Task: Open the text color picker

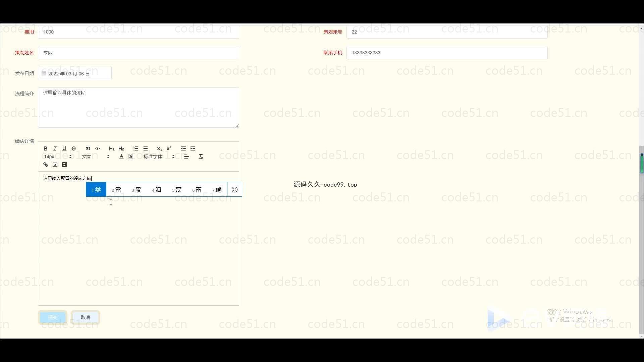Action: pyautogui.click(x=121, y=157)
